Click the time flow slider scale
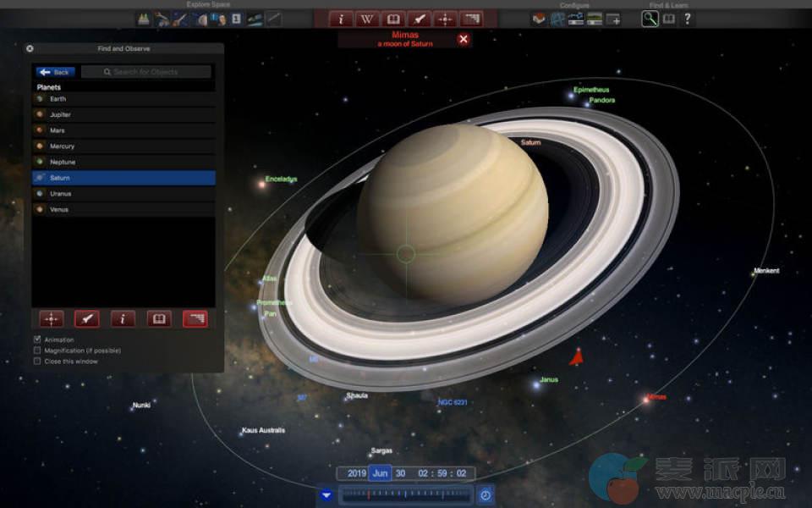This screenshot has height=508, width=812. [406, 494]
